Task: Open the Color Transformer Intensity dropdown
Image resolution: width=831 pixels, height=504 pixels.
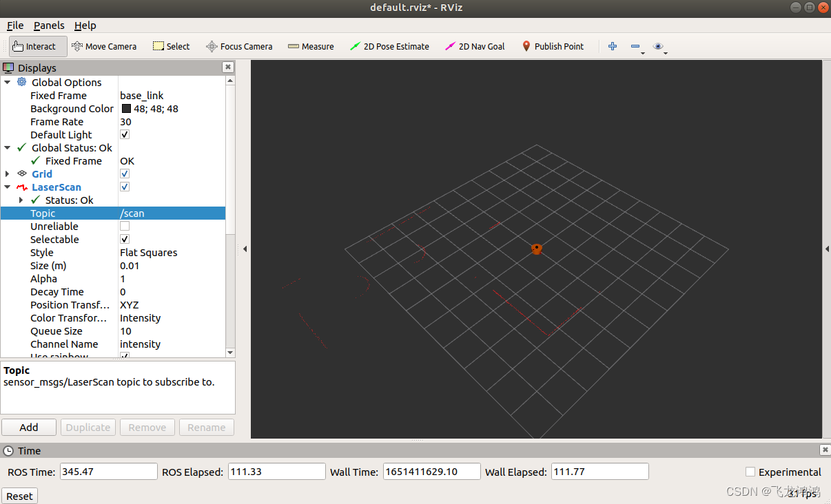Action: coord(172,318)
